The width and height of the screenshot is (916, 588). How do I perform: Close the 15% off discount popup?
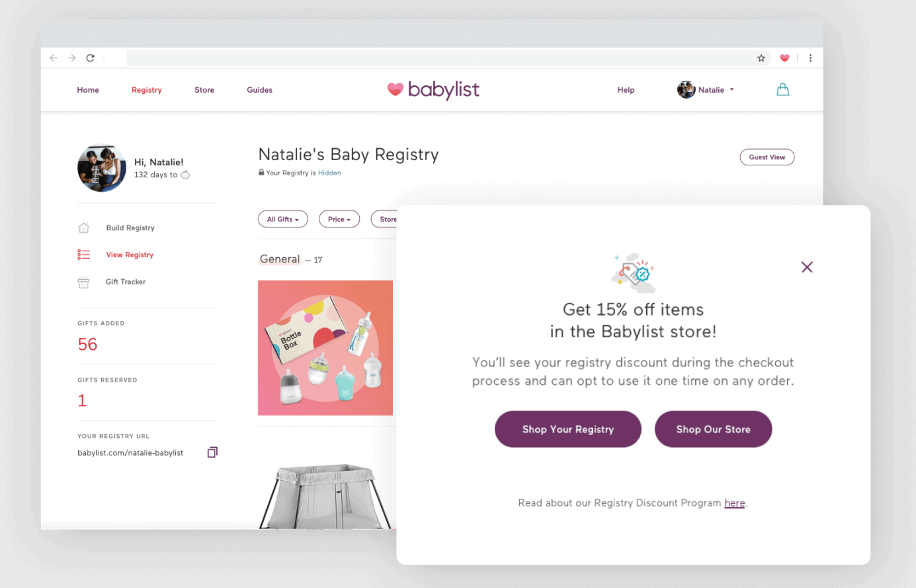tap(807, 267)
